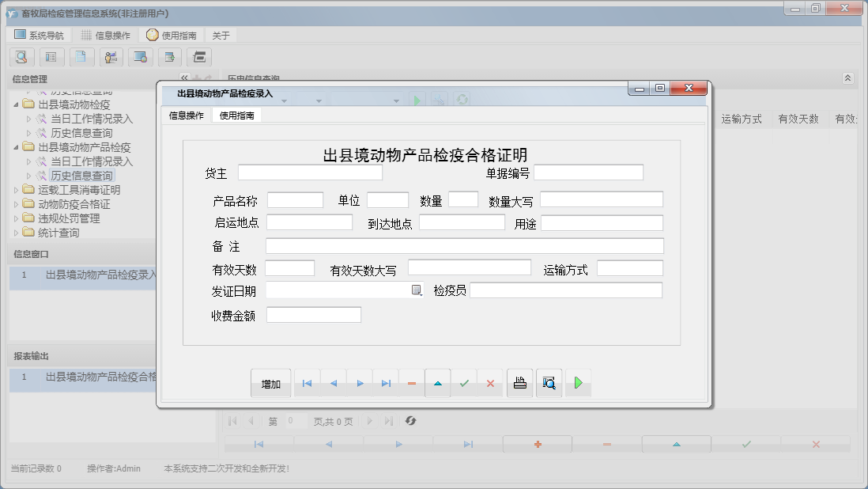
Task: Click the print preview magnifier icon
Action: click(x=549, y=383)
